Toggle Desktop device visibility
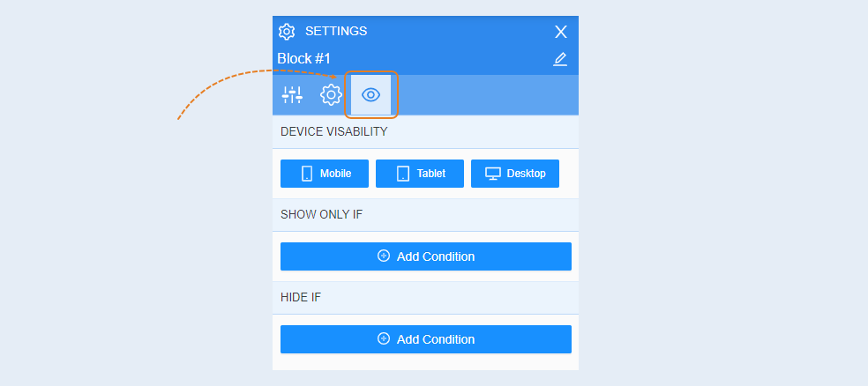This screenshot has width=868, height=386. (x=515, y=174)
